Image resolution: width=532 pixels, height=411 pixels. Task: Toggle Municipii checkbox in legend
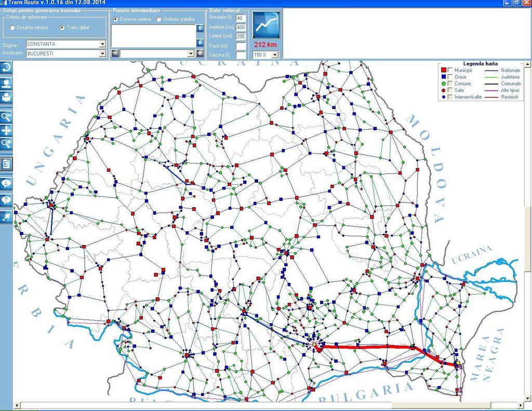450,70
